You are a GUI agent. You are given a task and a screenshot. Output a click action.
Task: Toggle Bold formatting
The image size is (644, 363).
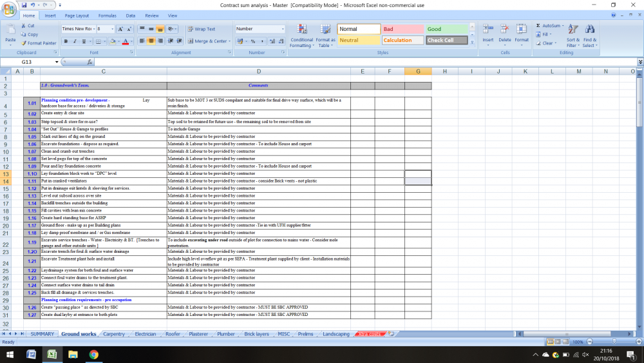(66, 41)
